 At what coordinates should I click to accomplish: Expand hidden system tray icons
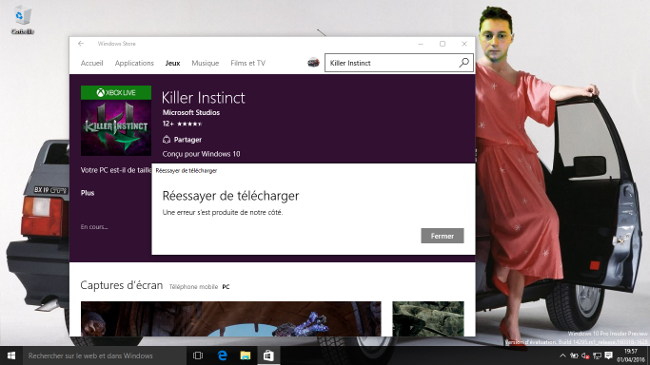[x=563, y=355]
